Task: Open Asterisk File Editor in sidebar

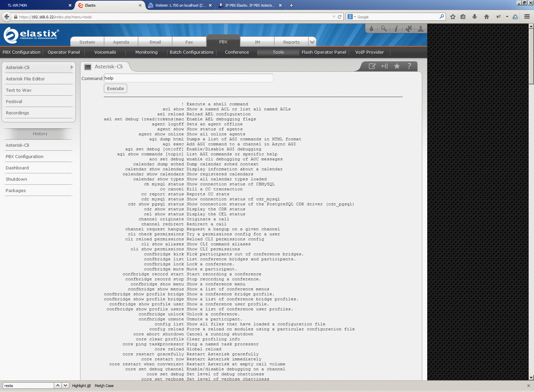Action: click(25, 79)
